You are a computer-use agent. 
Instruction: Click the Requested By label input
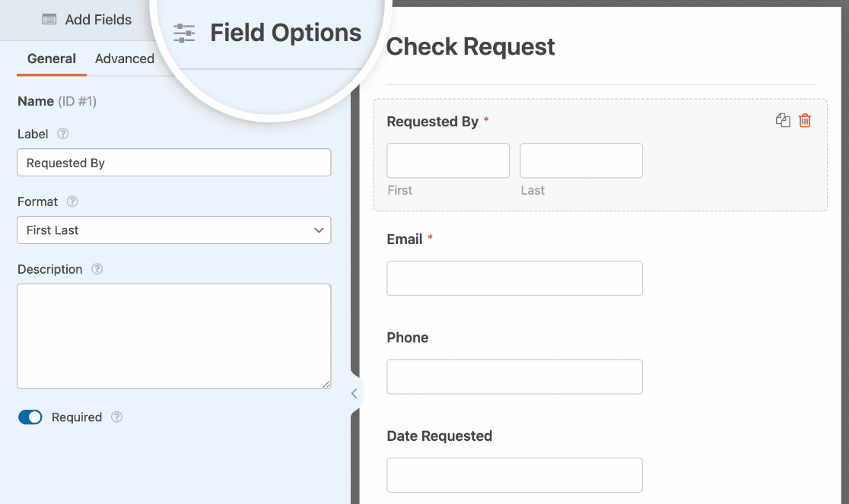click(173, 162)
